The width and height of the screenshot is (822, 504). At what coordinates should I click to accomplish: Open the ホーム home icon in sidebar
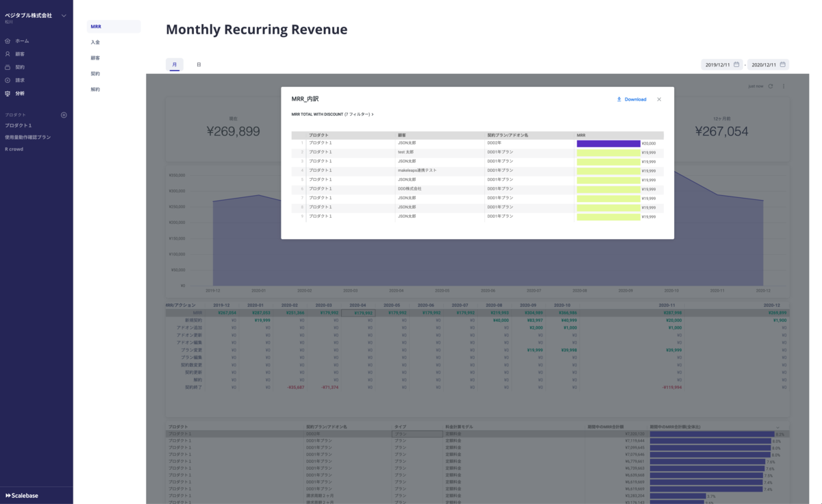tap(8, 41)
